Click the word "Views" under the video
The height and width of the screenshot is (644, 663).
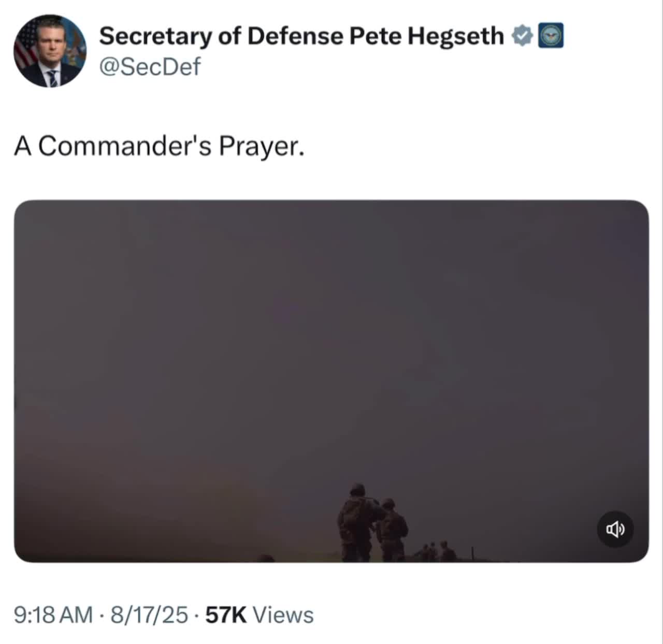pos(285,615)
